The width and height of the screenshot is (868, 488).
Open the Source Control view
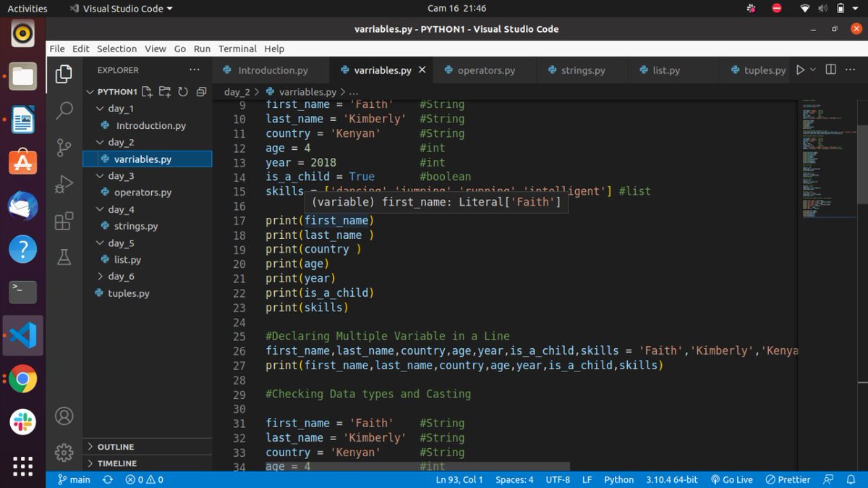coord(64,147)
